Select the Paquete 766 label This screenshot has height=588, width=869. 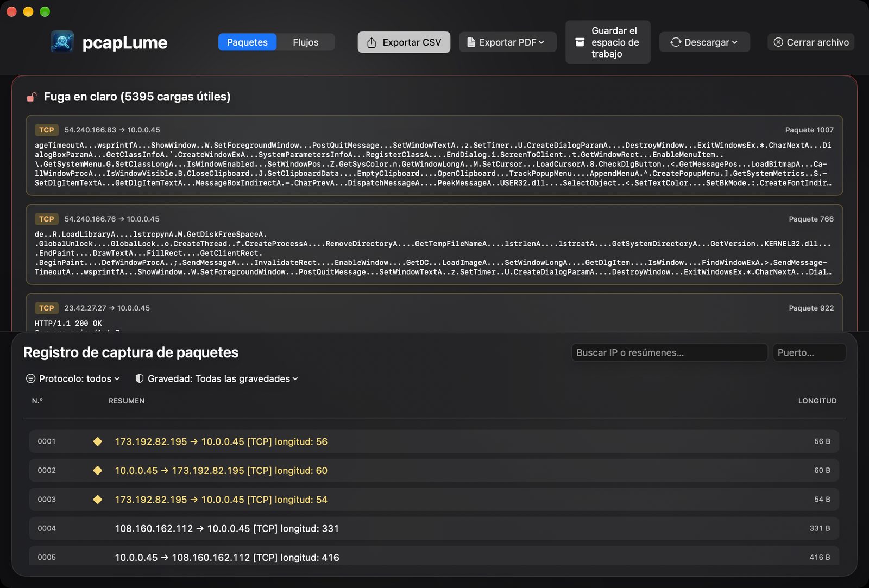point(811,219)
